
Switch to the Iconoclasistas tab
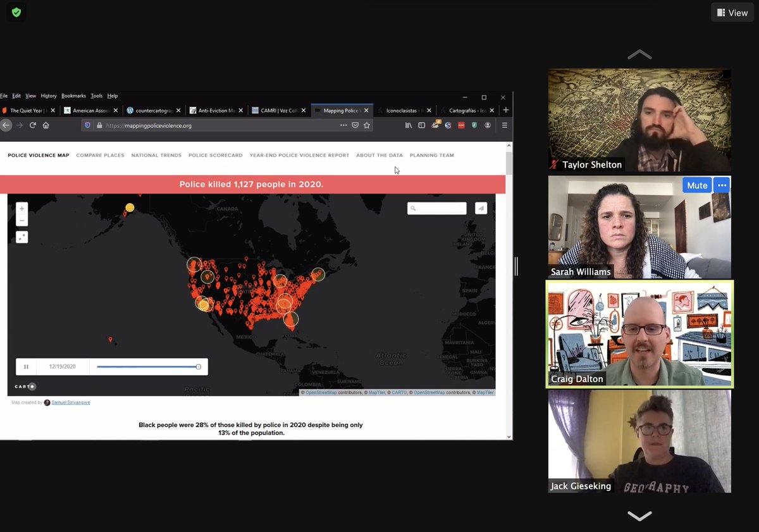[405, 111]
